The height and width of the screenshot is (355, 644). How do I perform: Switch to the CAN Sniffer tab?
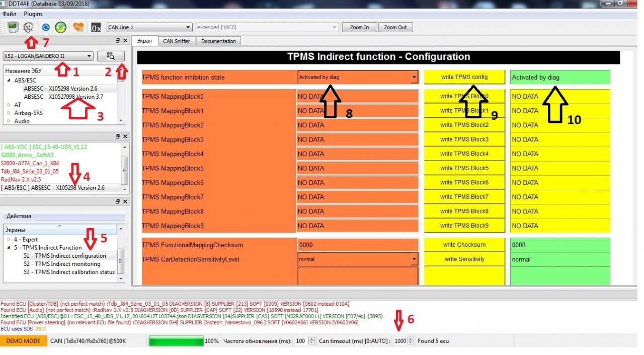[176, 41]
